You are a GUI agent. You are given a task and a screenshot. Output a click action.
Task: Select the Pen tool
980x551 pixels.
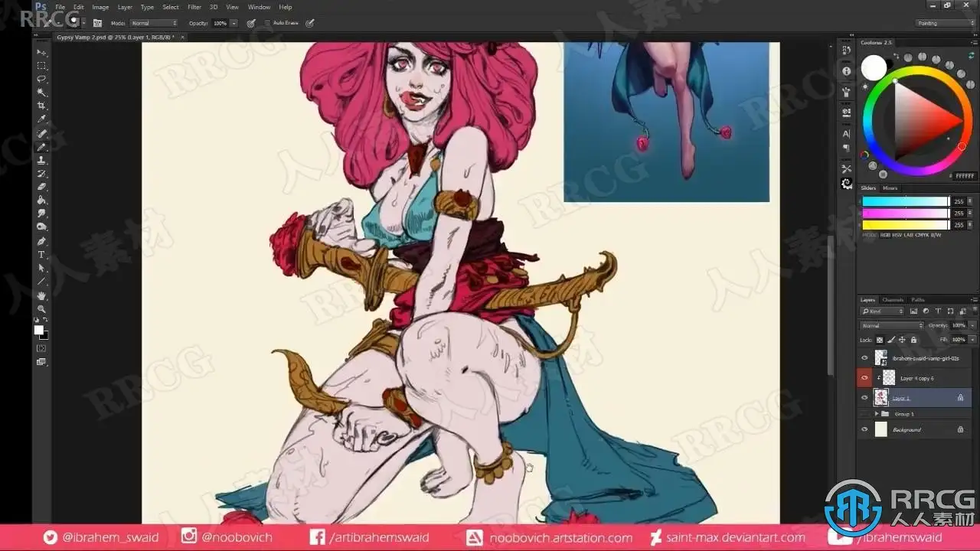tap(41, 241)
